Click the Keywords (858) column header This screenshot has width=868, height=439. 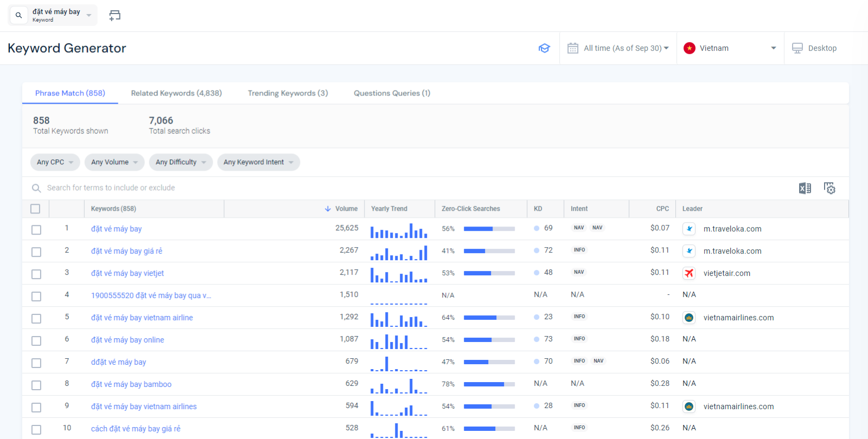tap(113, 209)
